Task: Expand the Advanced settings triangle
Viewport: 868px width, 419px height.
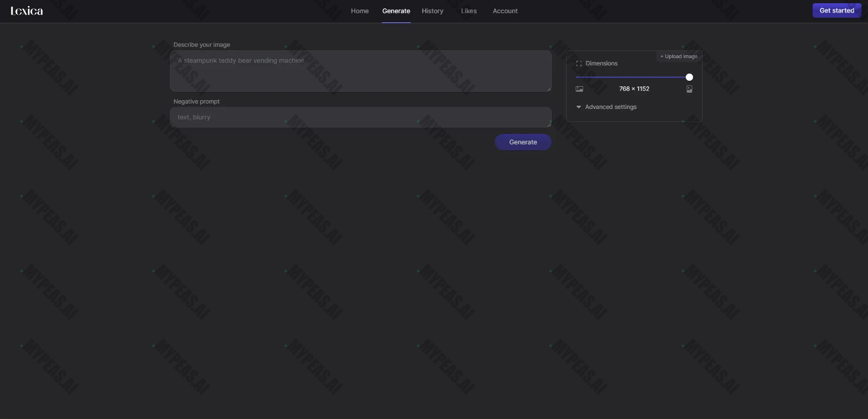Action: click(579, 107)
